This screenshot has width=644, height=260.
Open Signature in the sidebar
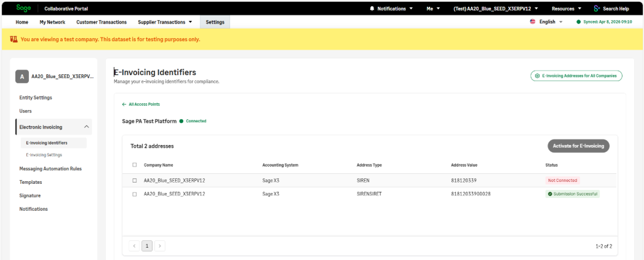[x=30, y=195]
